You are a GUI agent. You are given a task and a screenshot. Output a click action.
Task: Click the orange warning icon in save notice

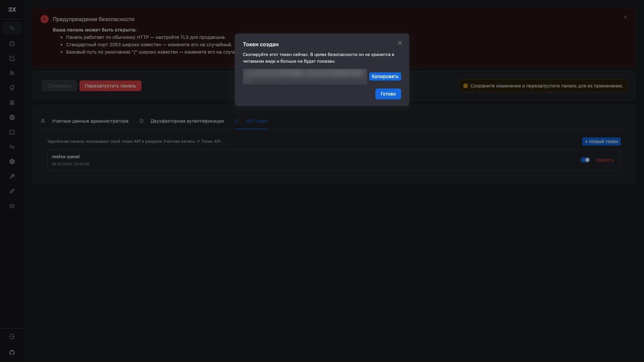click(x=466, y=86)
